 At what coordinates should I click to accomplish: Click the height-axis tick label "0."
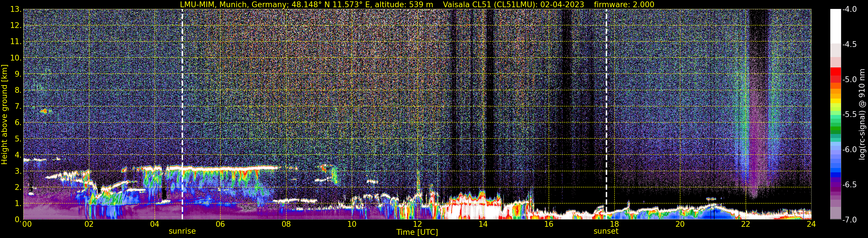[x=18, y=220]
